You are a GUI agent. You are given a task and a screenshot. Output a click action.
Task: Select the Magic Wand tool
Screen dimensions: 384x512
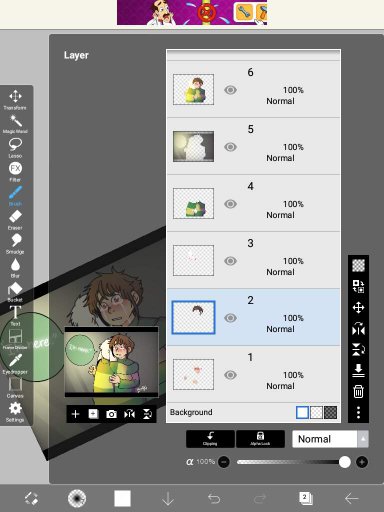[x=15, y=124]
